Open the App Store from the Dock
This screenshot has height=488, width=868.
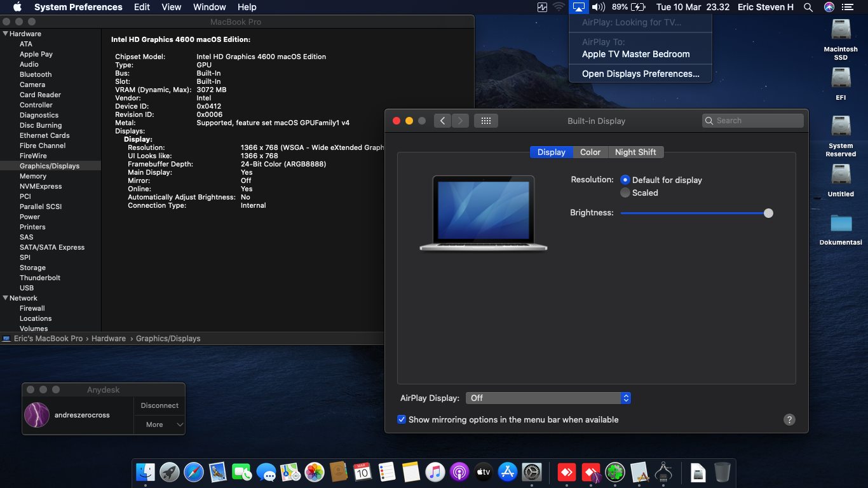tap(507, 472)
